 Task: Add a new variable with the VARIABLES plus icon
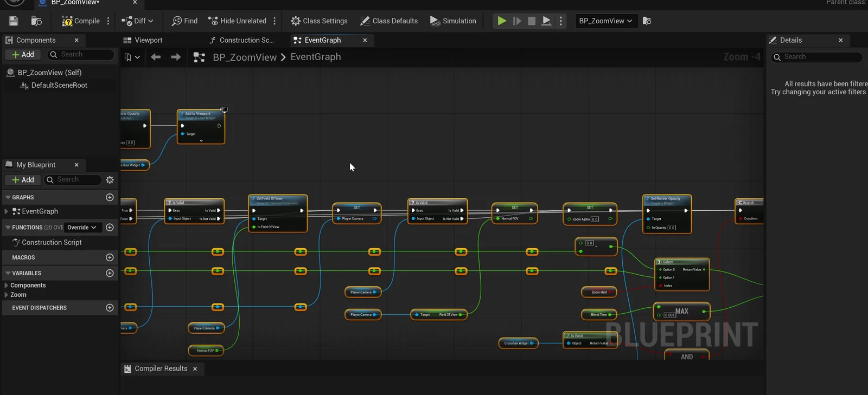tap(110, 273)
